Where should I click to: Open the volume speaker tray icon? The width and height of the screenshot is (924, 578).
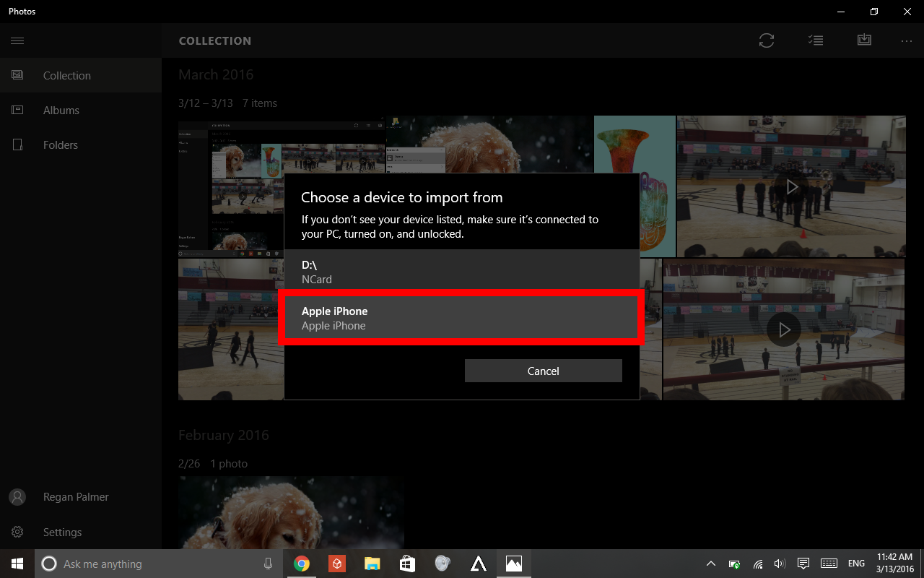pyautogui.click(x=780, y=564)
